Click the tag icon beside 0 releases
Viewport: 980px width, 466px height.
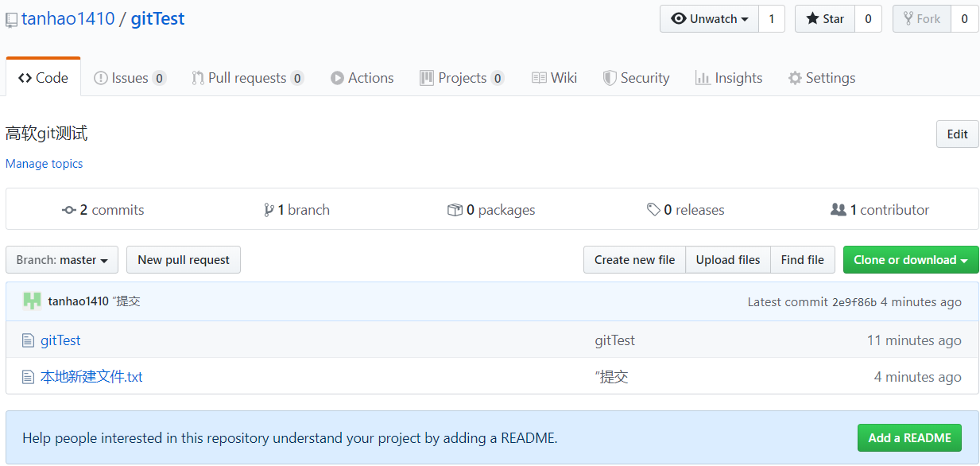[653, 210]
